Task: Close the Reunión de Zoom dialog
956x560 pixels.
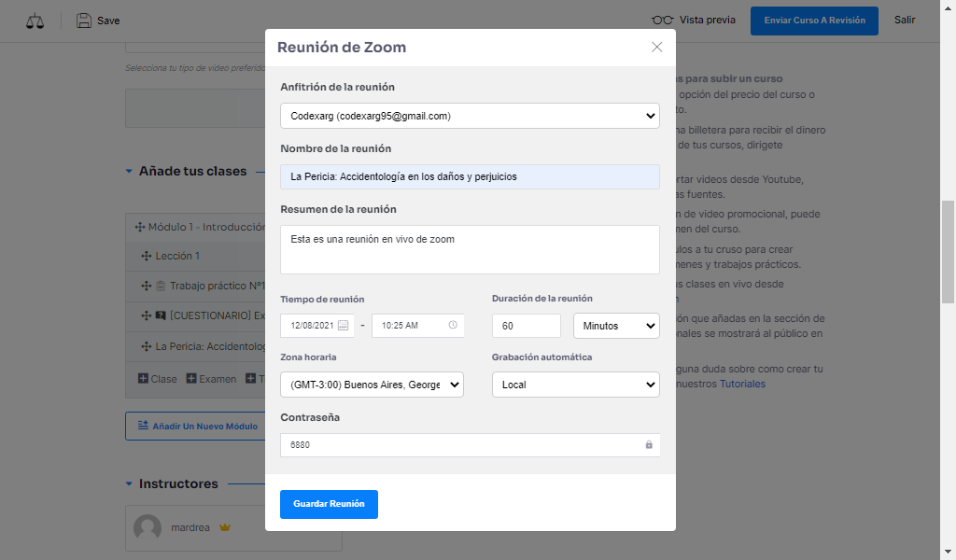Action: click(656, 47)
